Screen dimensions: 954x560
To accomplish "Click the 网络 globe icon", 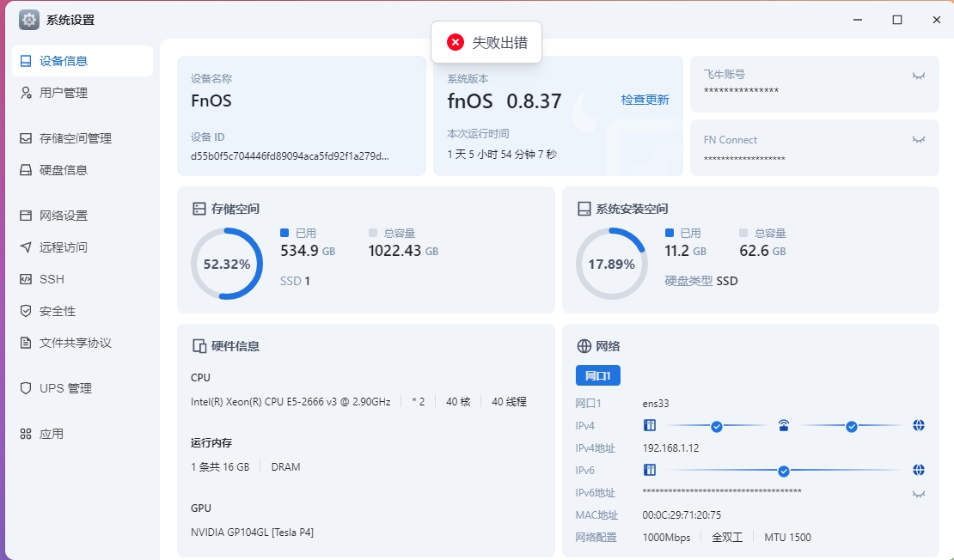I will point(584,346).
